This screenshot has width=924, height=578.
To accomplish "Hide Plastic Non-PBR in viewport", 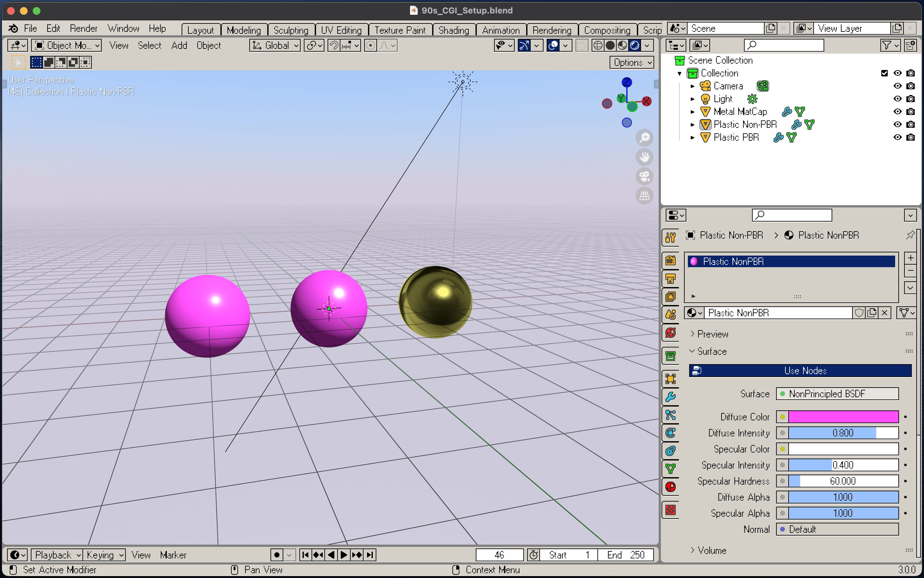I will 898,124.
